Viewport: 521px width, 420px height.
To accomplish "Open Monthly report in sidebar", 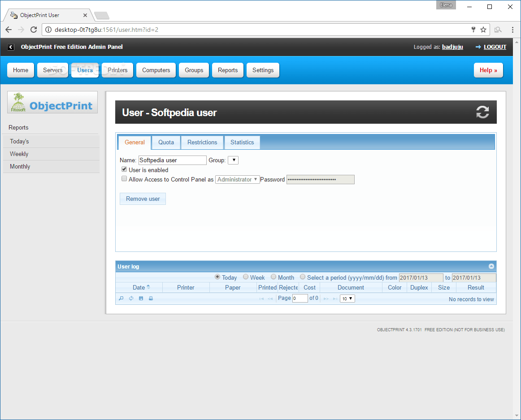I will coord(51,166).
